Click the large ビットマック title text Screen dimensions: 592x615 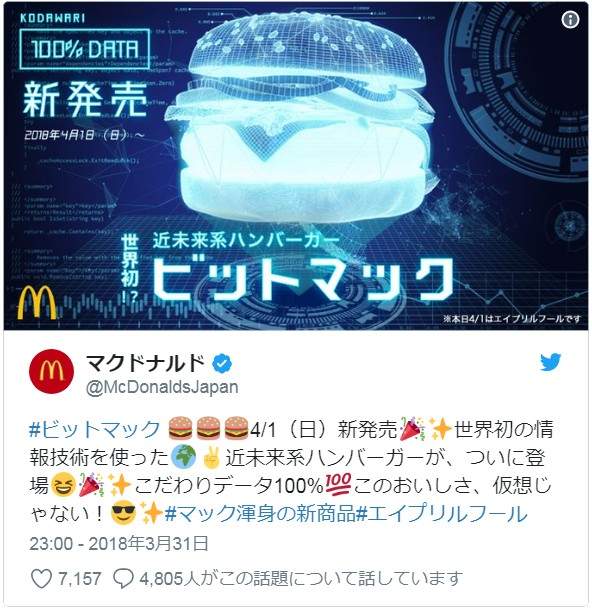click(x=303, y=280)
